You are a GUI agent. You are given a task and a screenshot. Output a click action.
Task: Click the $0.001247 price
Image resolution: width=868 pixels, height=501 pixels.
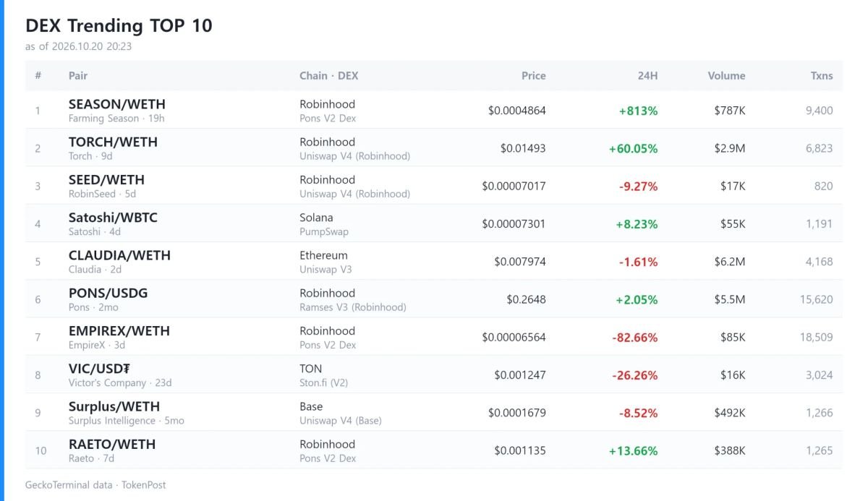(x=520, y=375)
